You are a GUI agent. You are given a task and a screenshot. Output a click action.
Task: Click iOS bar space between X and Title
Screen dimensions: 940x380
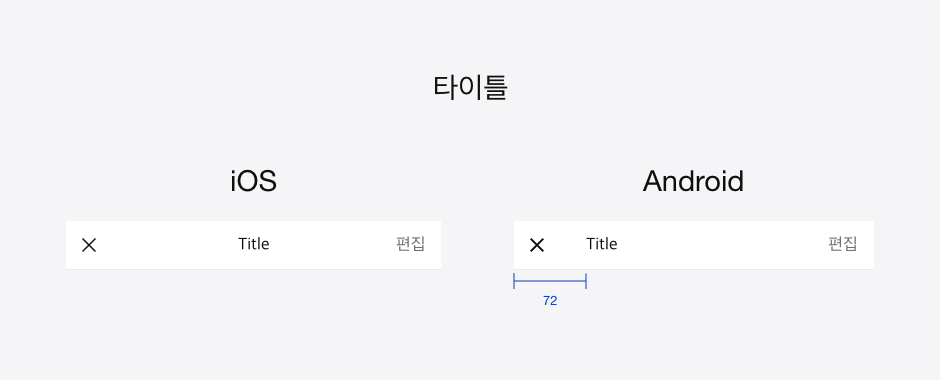(167, 245)
